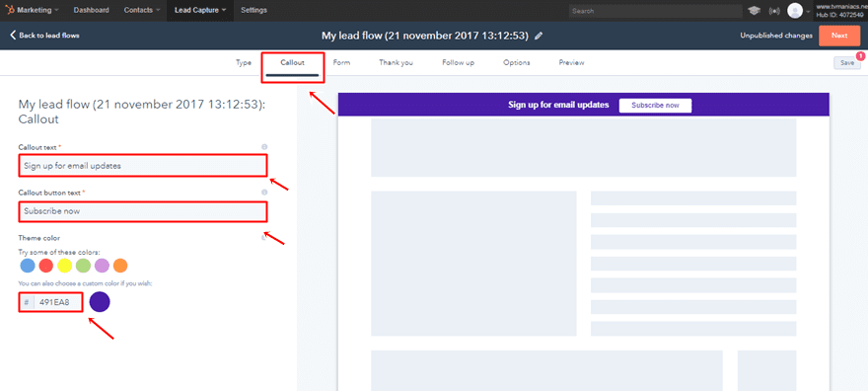Select the blue theme color swatch

click(x=28, y=266)
